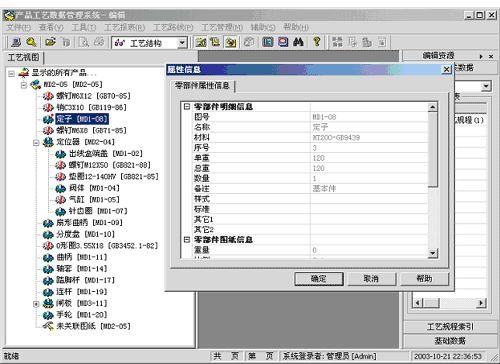Select the tree row 分度盘 [MD1-10]
500x364 pixels.
coord(85,234)
